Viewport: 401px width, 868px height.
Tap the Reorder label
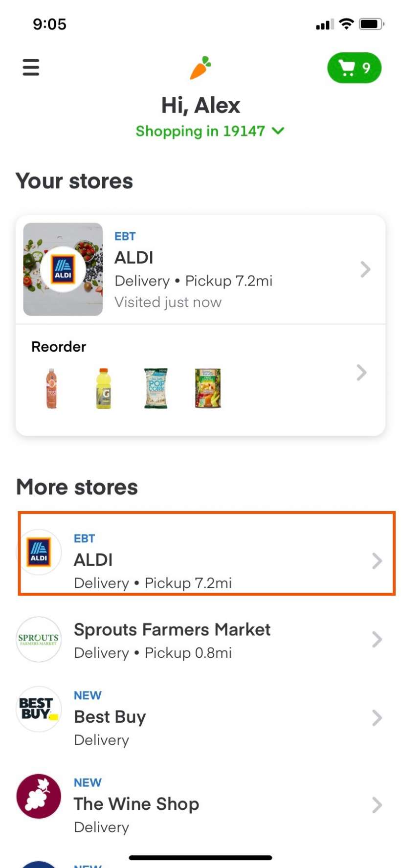pos(59,347)
